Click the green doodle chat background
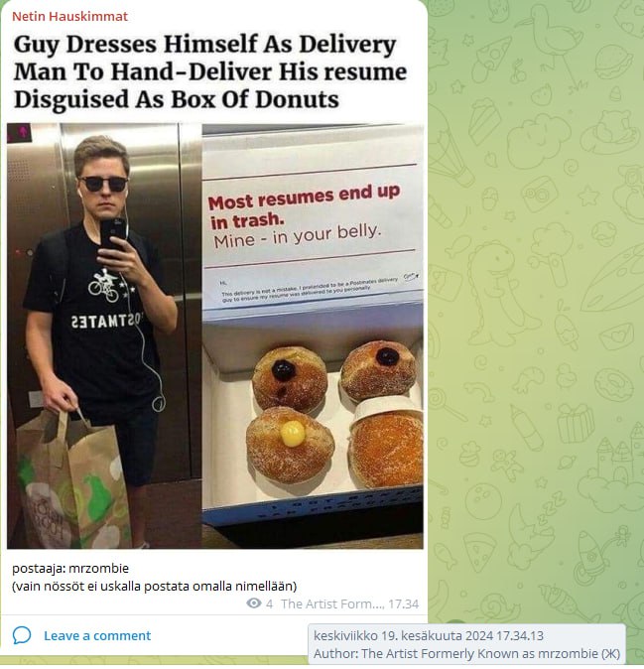The height and width of the screenshot is (669, 644). pyautogui.click(x=536, y=299)
